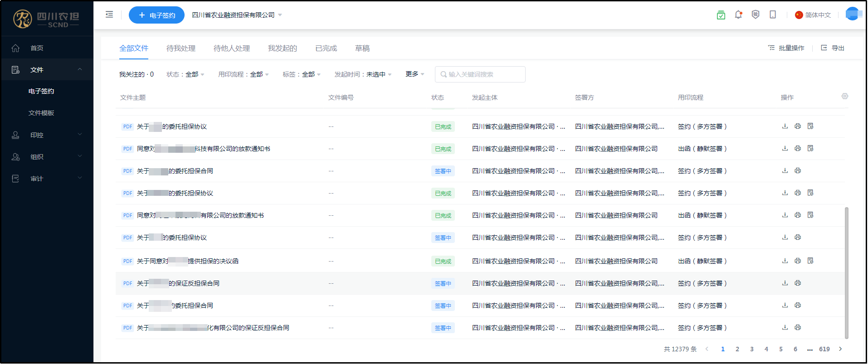Click pagination ellipsis to jump pages
This screenshot has width=868, height=364.
click(810, 349)
